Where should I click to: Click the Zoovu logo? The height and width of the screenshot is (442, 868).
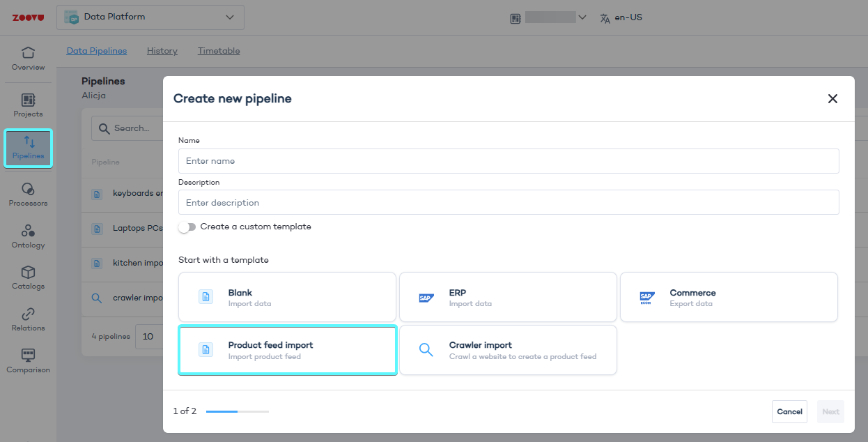pos(28,17)
